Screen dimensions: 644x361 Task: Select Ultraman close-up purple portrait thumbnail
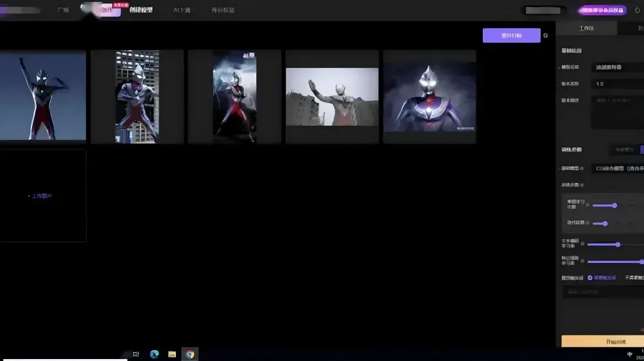(430, 97)
